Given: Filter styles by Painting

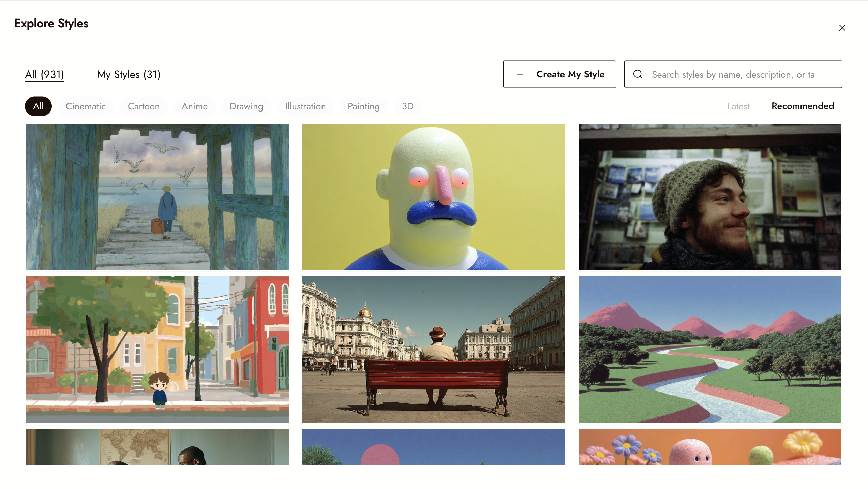Looking at the screenshot, I should (364, 106).
